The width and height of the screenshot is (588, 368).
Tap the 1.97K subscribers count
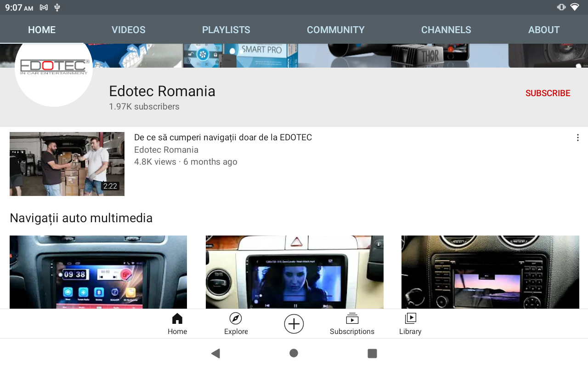144,107
